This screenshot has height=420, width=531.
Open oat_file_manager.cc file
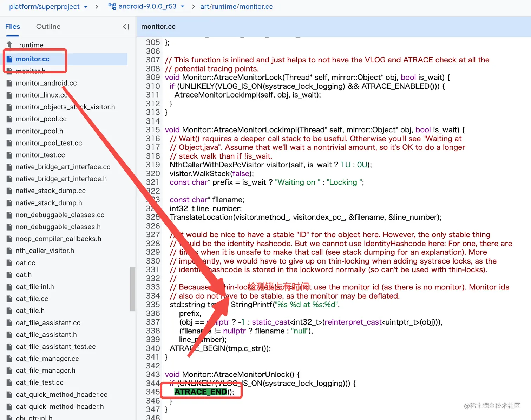(x=47, y=359)
